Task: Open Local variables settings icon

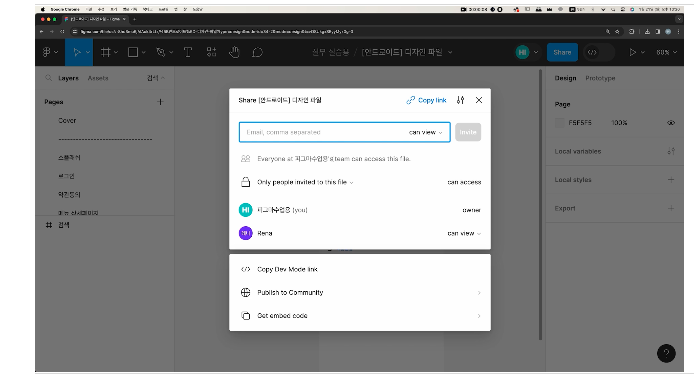Action: pos(671,151)
